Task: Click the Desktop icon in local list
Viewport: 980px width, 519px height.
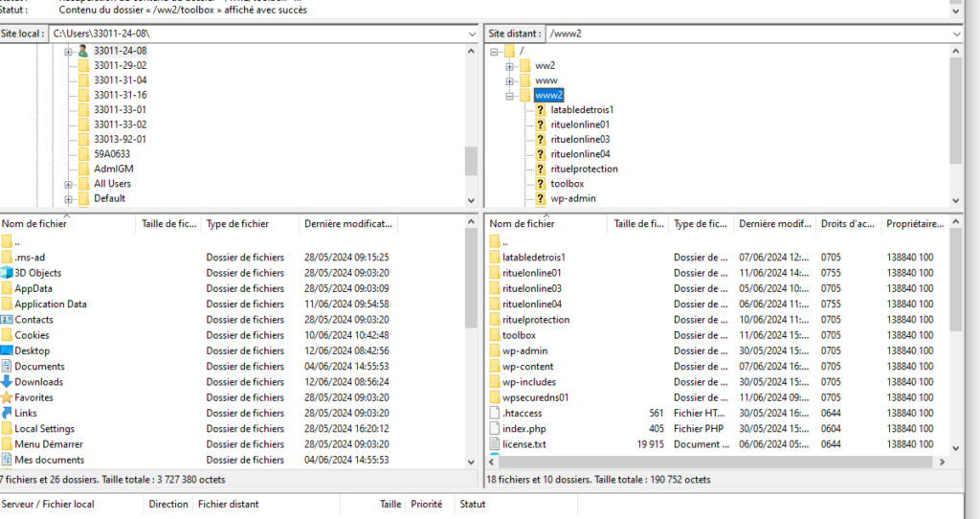Action: [7, 350]
